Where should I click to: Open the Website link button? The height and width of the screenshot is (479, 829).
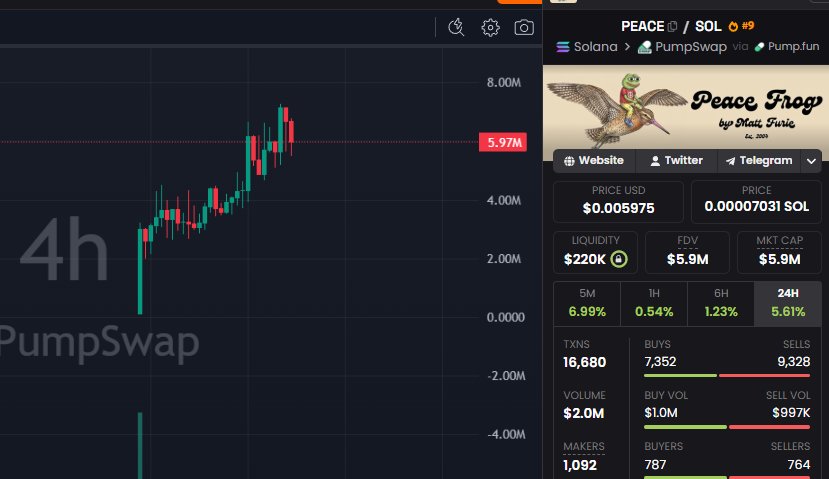594,161
